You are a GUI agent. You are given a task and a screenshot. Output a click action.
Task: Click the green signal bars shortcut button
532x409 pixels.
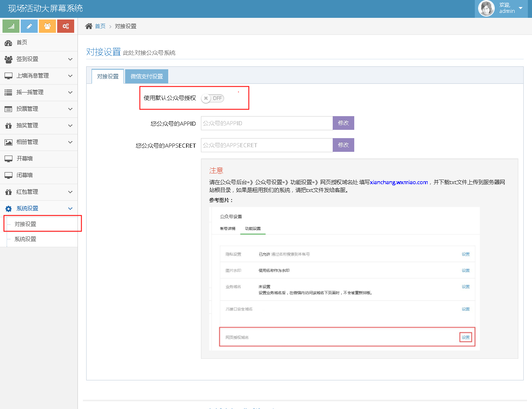pos(11,26)
